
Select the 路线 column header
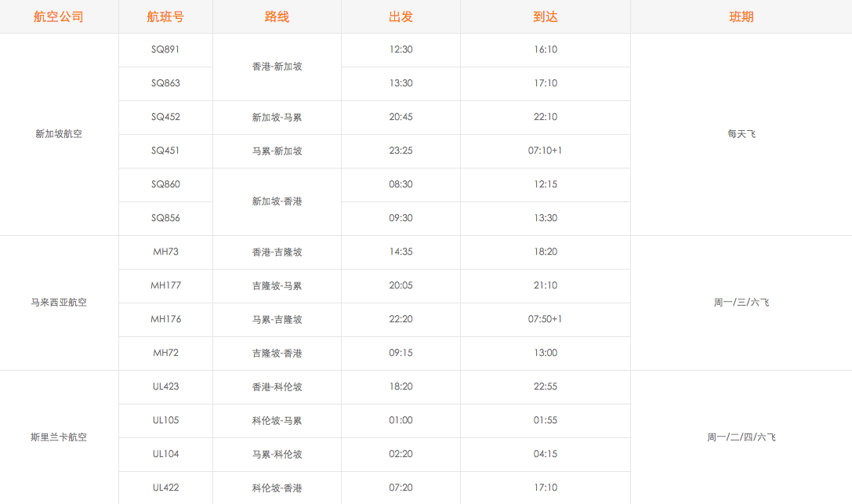277,16
